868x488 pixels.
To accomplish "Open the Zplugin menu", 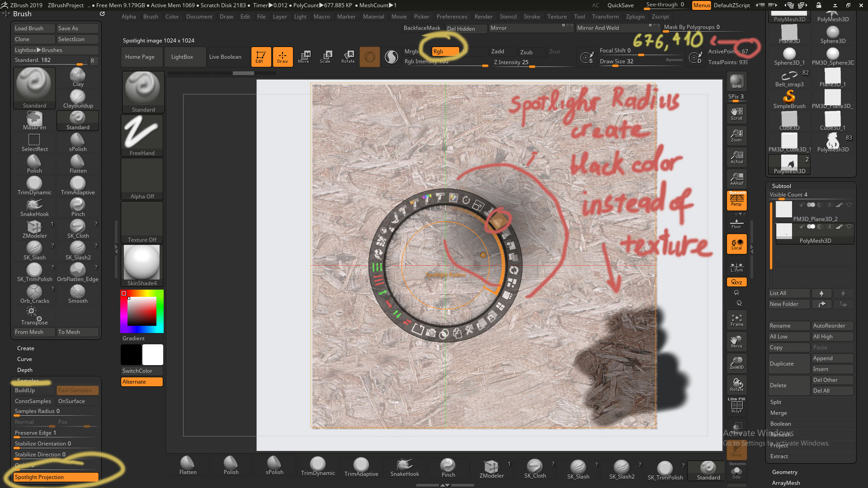I will point(635,17).
